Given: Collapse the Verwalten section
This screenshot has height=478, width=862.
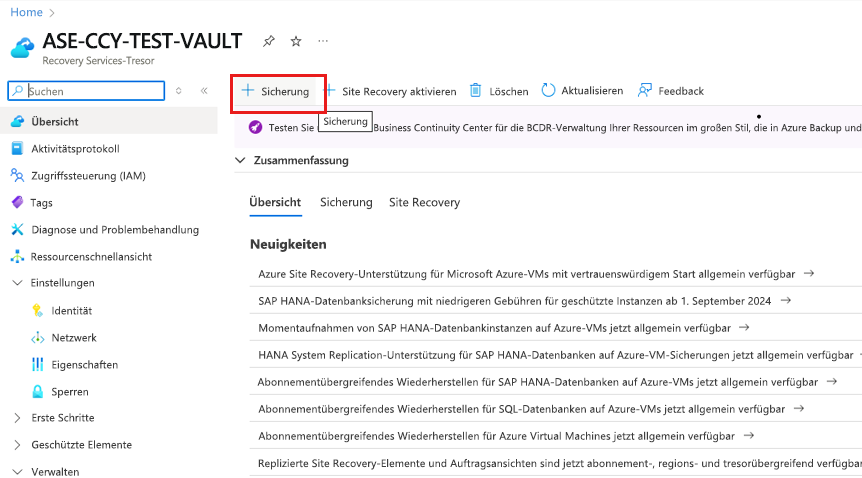Looking at the screenshot, I should click(x=17, y=472).
